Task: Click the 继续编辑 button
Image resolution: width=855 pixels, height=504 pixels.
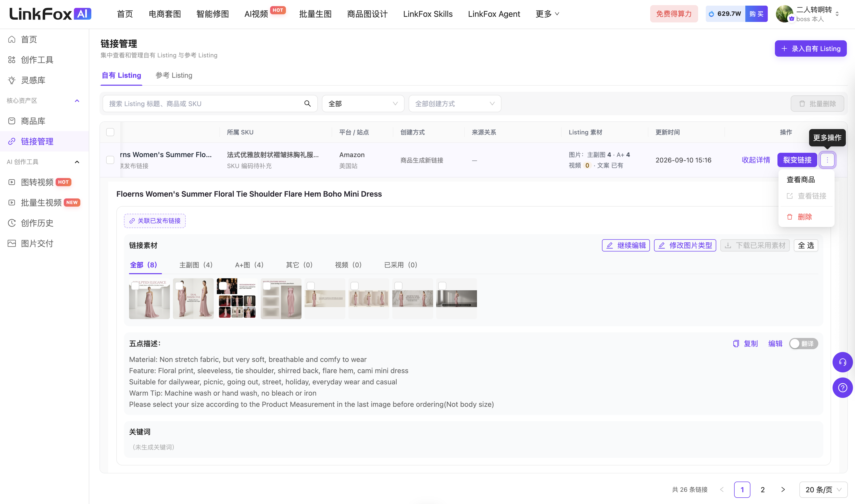Action: pos(625,245)
